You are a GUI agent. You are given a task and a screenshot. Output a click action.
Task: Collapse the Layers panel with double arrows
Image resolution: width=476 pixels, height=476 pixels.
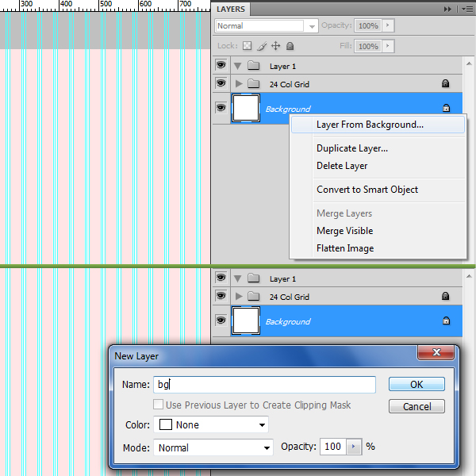[x=447, y=9]
